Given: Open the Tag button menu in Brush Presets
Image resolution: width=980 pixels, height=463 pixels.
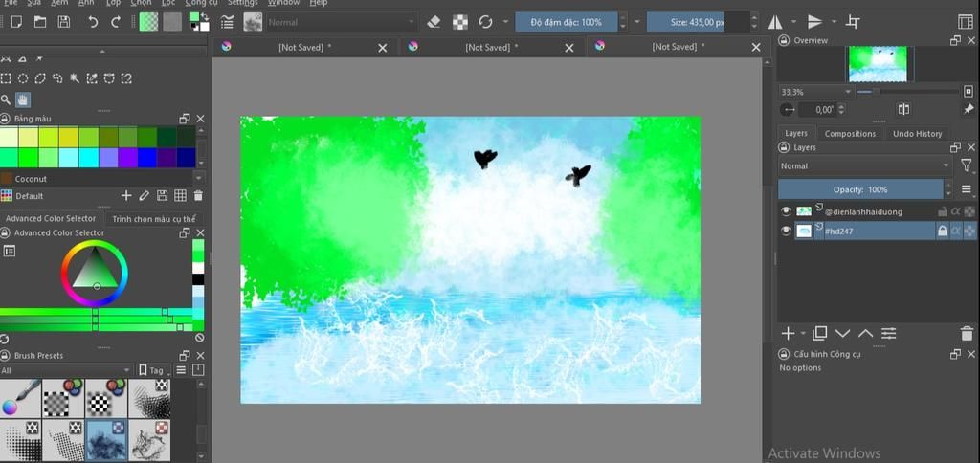Looking at the screenshot, I should point(152,370).
